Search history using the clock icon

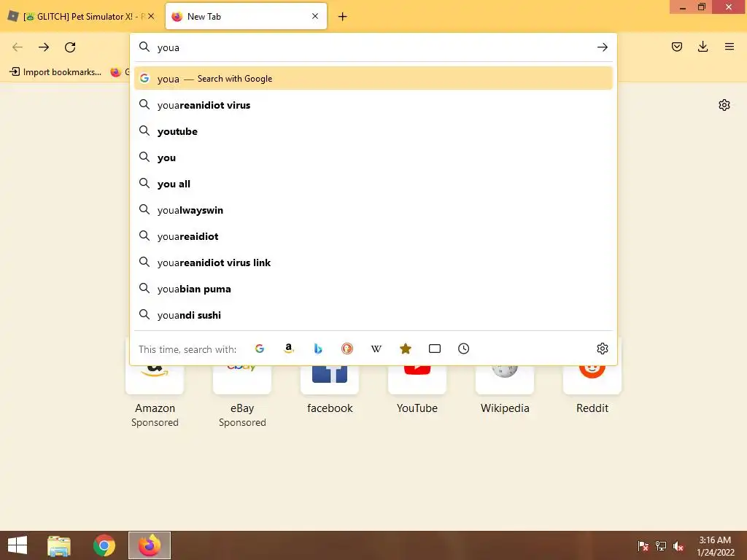click(463, 349)
